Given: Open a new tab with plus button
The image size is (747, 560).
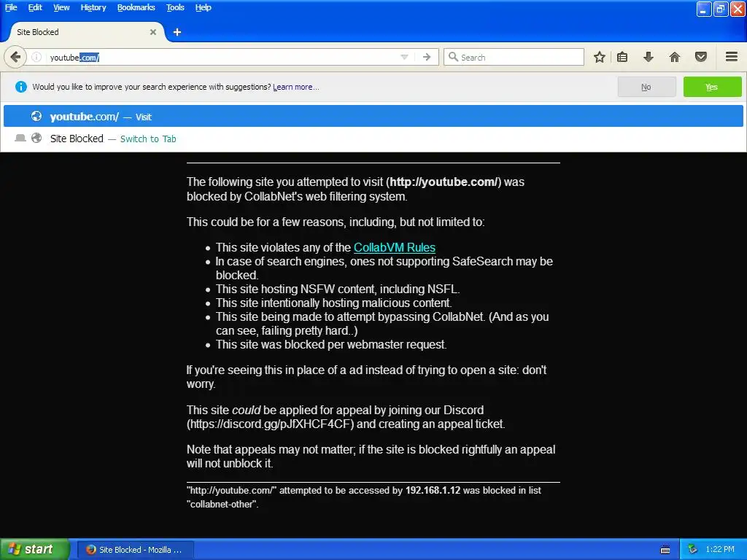Looking at the screenshot, I should click(177, 32).
